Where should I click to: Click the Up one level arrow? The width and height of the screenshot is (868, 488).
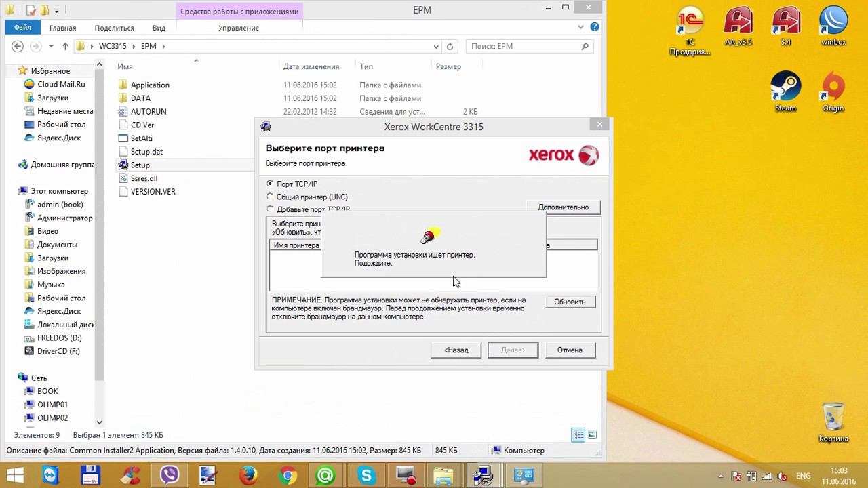click(65, 46)
